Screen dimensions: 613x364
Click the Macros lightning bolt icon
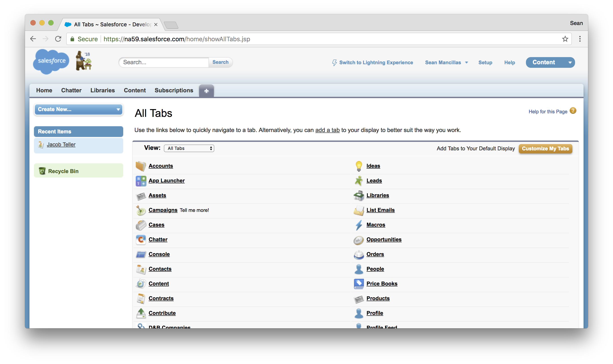359,225
